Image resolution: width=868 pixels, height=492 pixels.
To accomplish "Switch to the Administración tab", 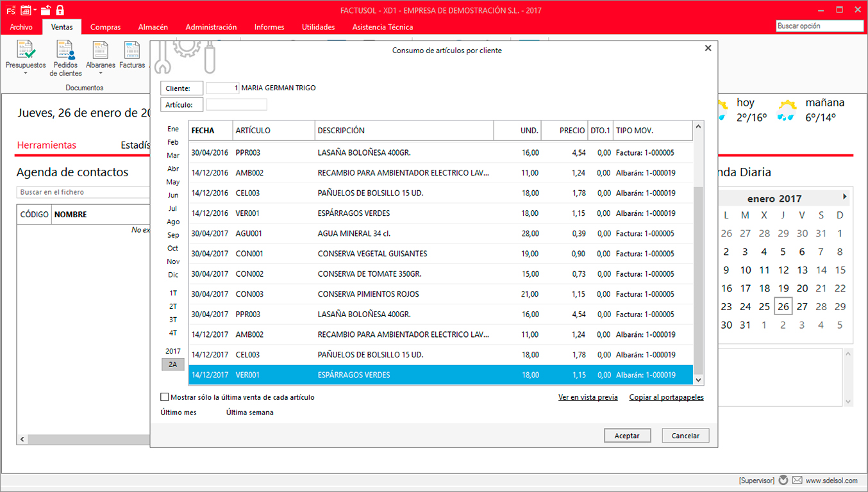I will [211, 27].
